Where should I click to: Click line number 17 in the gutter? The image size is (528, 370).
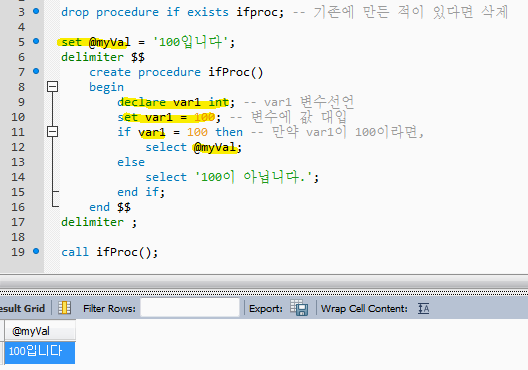click(18, 222)
